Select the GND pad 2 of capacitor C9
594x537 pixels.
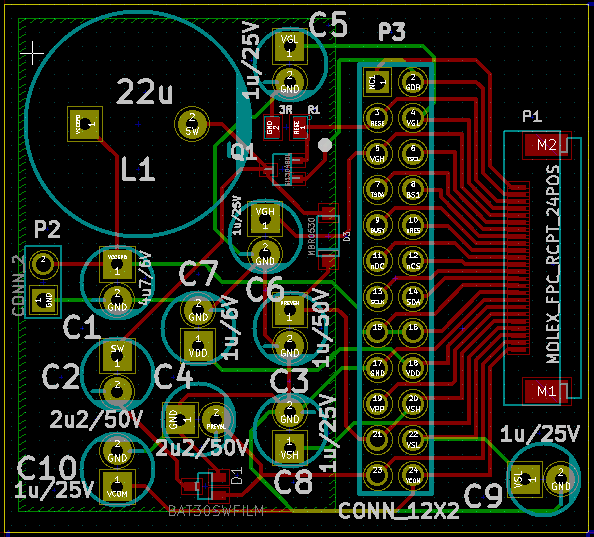point(561,479)
